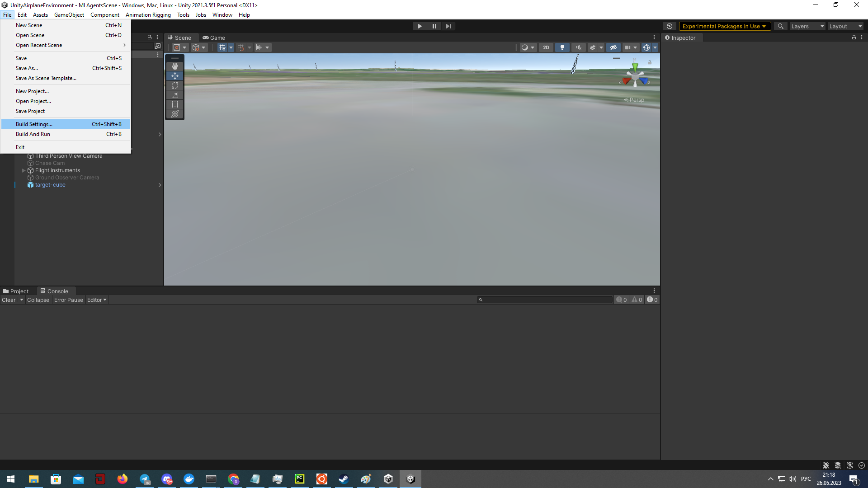Toggle Collapse in the Console
The width and height of the screenshot is (868, 488).
point(38,300)
